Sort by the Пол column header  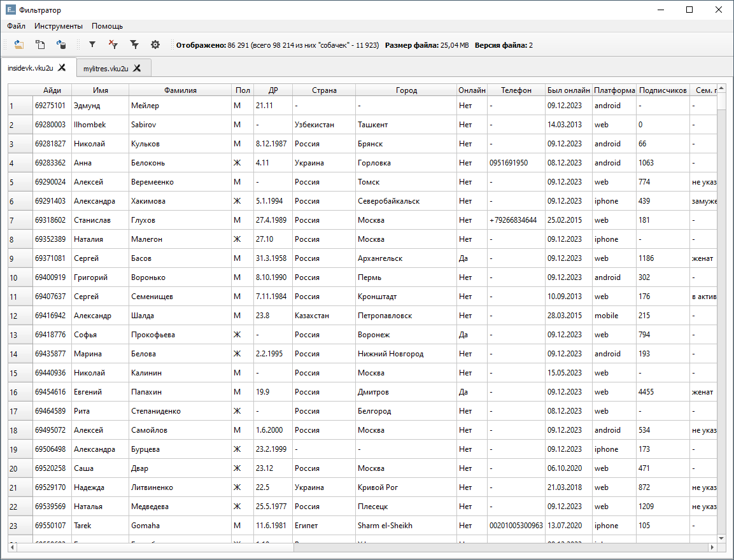243,90
